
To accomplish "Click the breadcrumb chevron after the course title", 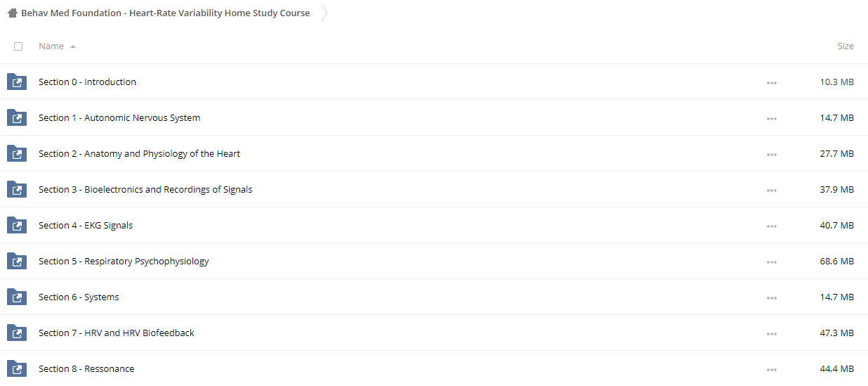I will 324,13.
